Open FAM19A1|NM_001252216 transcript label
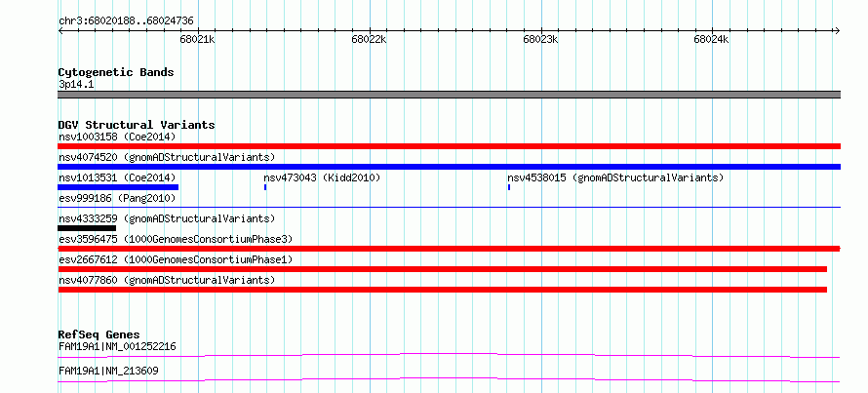The height and width of the screenshot is (393, 868). [117, 347]
